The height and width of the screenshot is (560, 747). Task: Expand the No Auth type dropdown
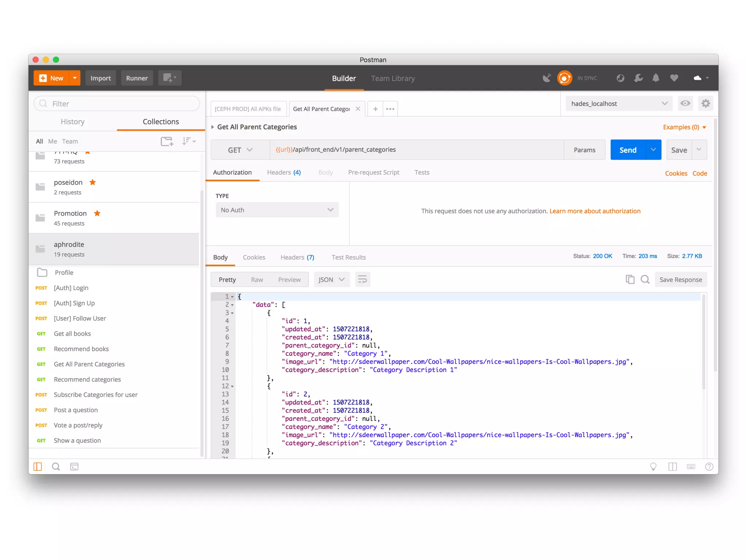pyautogui.click(x=277, y=210)
